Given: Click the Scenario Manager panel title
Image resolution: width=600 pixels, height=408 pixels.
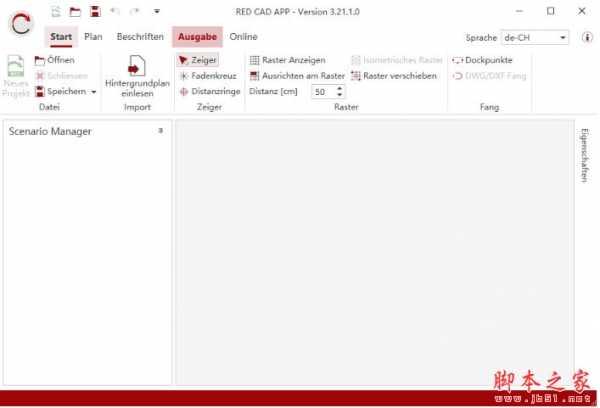Looking at the screenshot, I should coord(50,131).
